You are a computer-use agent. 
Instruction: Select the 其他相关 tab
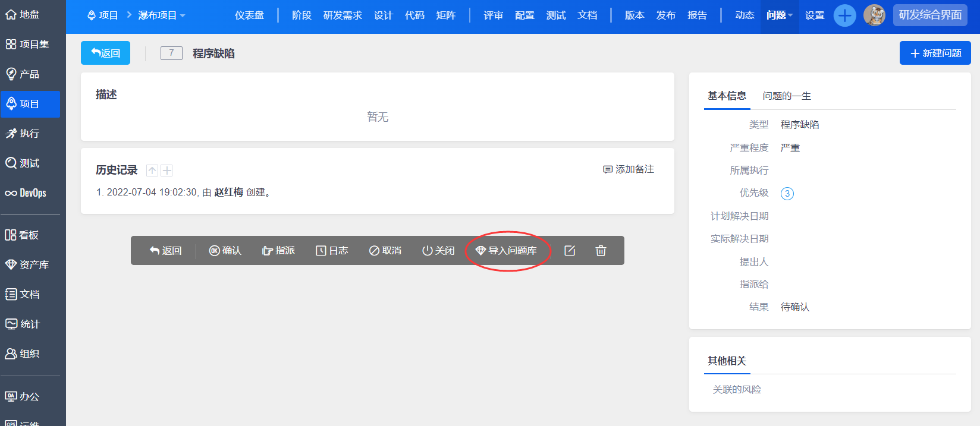coord(727,361)
